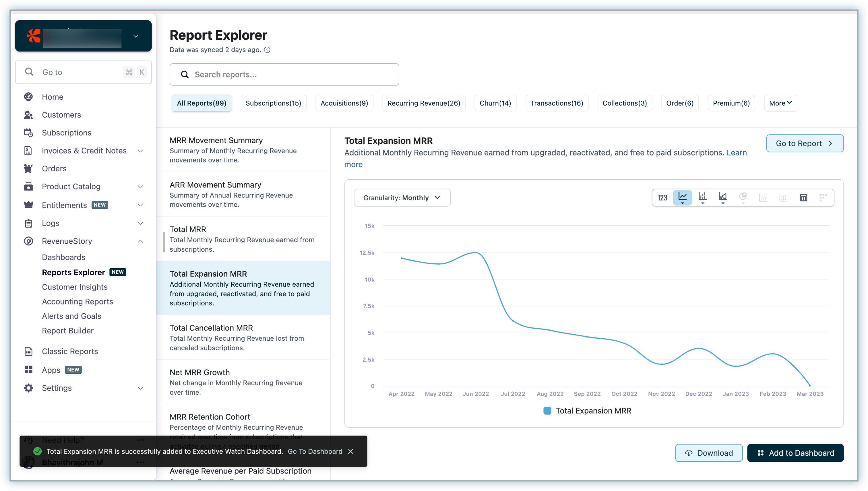
Task: Click the sync info icon
Action: (267, 50)
